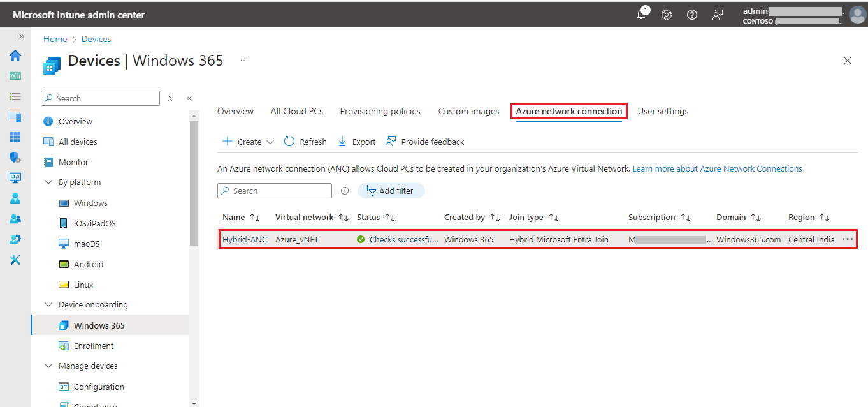Select Android platform in sidebar
Screen dimensions: 868x407
tap(89, 264)
